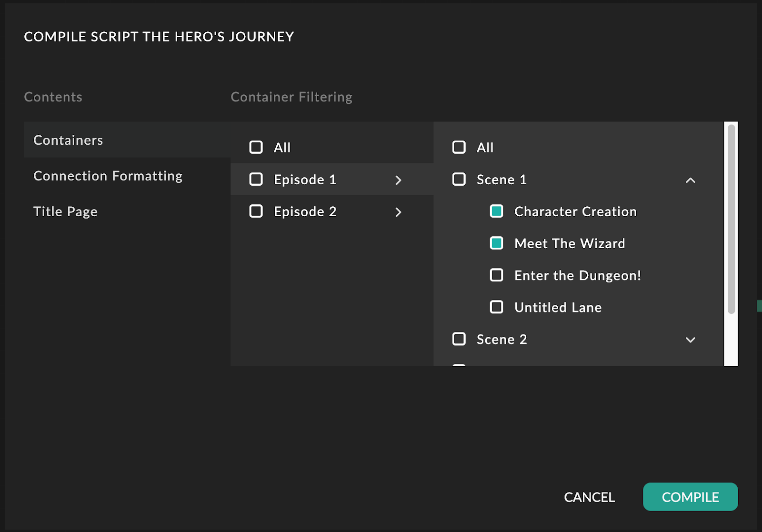The width and height of the screenshot is (762, 532).
Task: Uncheck the Character Creation checkbox
Action: 497,211
